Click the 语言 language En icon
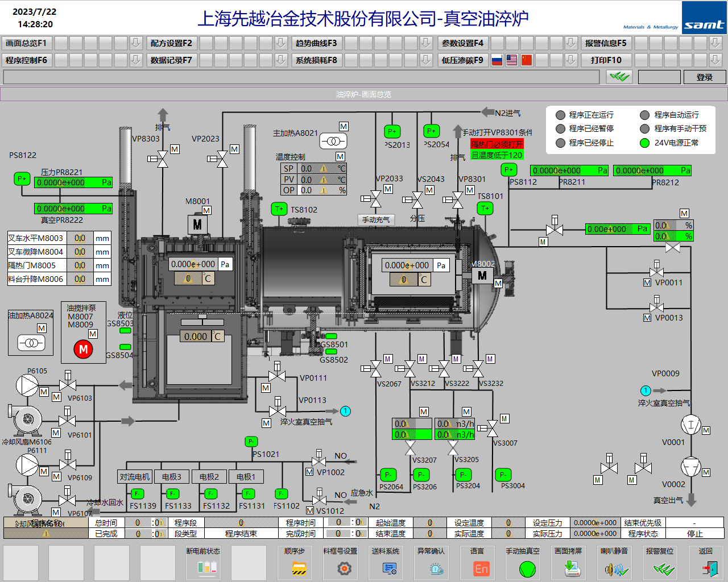The height and width of the screenshot is (582, 728). [481, 568]
